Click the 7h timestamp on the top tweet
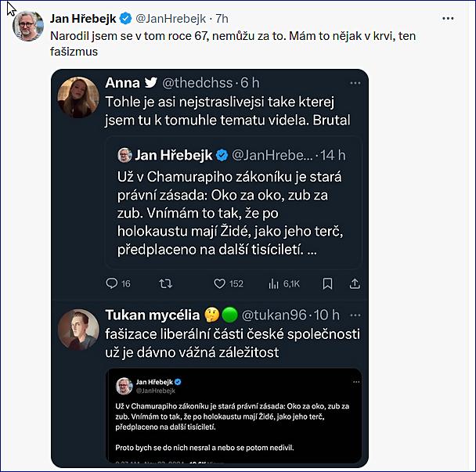The image size is (476, 472). (x=222, y=18)
